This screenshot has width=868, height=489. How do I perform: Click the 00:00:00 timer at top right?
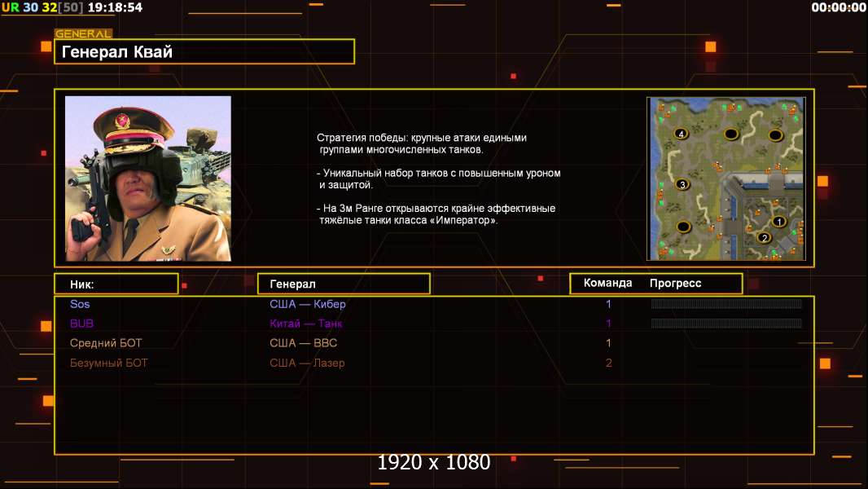[838, 8]
